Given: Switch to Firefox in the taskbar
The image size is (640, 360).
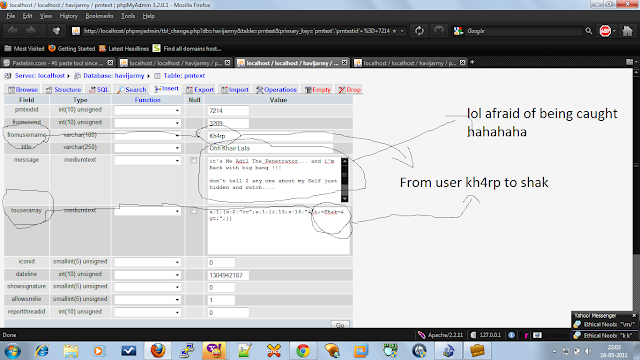Looking at the screenshot, I should coord(158,351).
